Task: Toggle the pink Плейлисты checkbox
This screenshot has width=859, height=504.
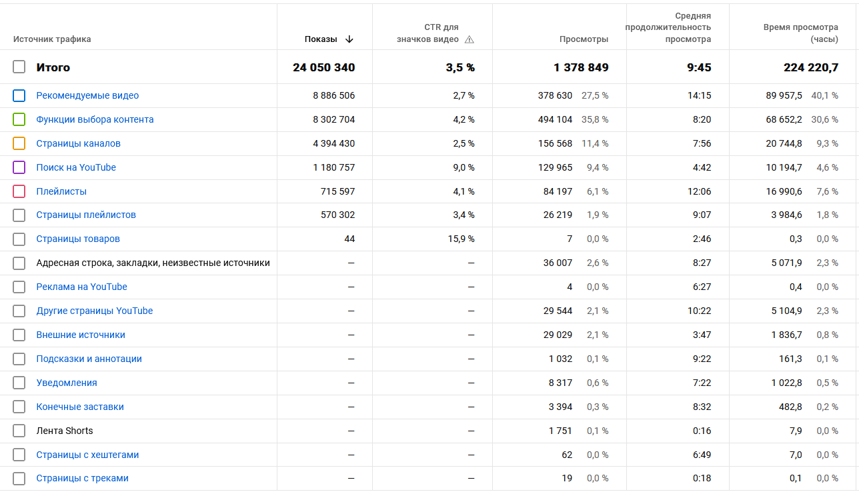Action: (x=19, y=191)
